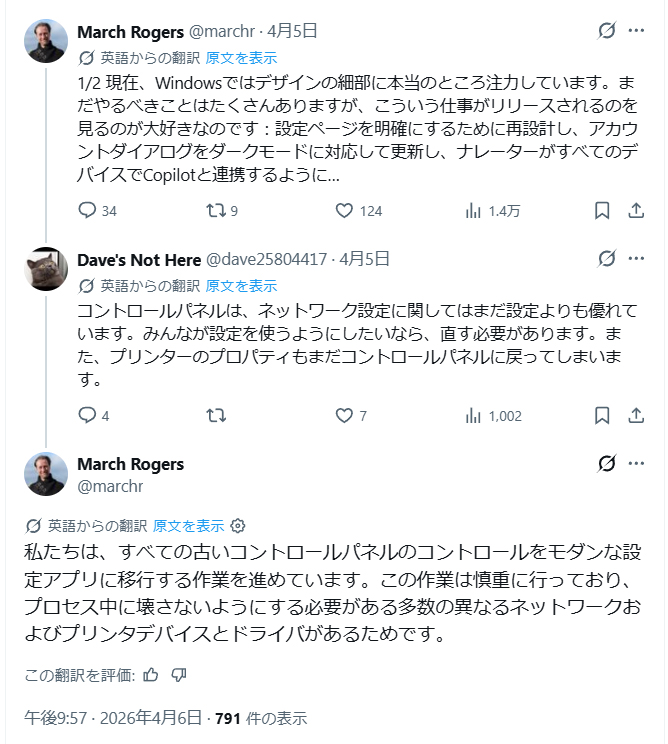Open Grok icon on Dave's tweet
This screenshot has height=744, width=668.
pyautogui.click(x=606, y=259)
